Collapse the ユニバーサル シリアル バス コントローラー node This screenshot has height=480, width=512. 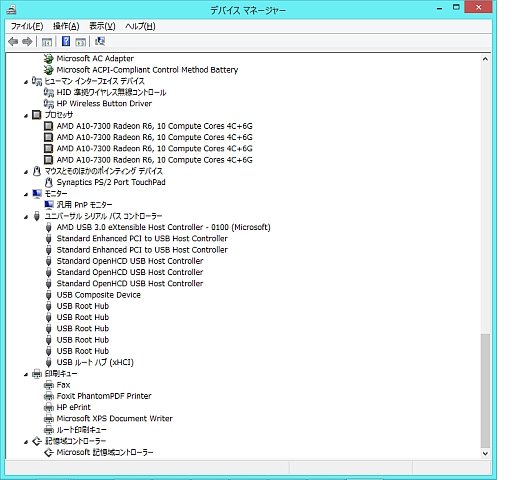tap(26, 217)
